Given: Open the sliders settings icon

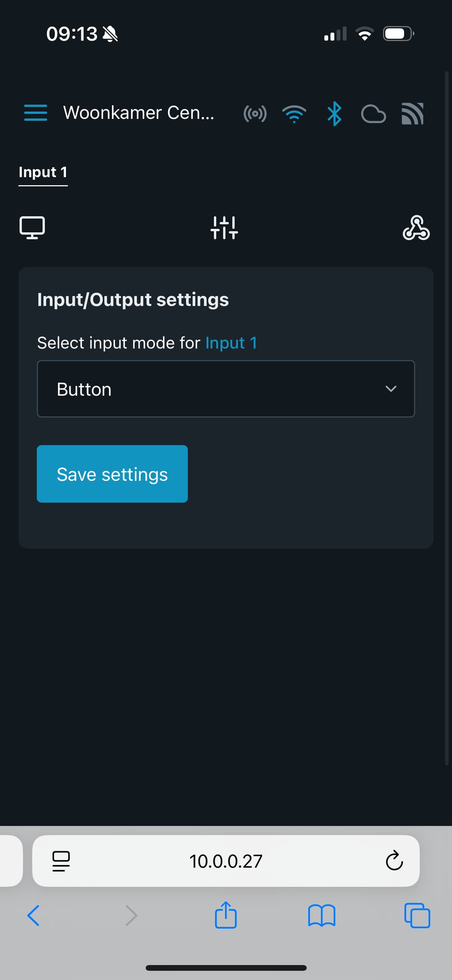Looking at the screenshot, I should coord(224,228).
